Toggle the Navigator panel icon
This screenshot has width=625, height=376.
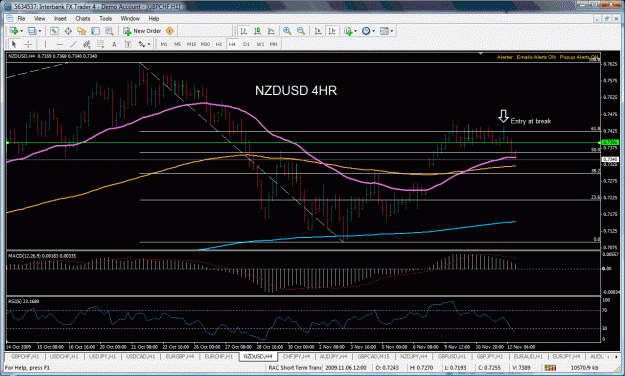[x=82, y=31]
